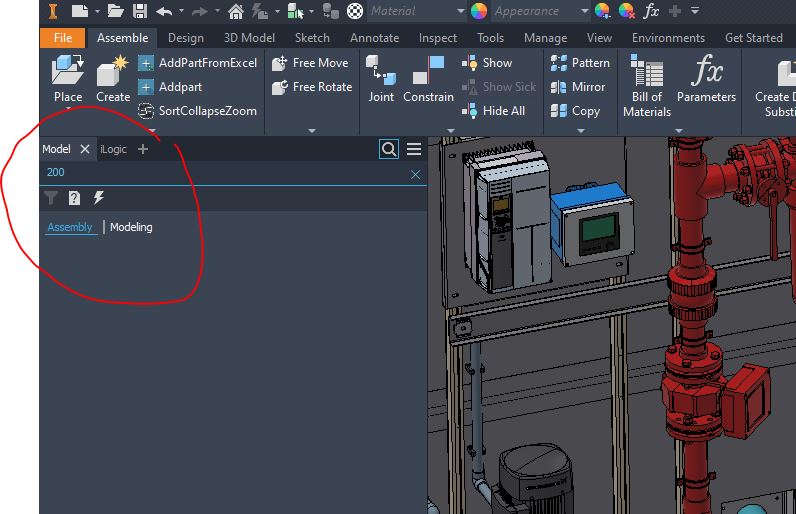Viewport: 796px width, 514px height.
Task: Expand the Manage panel arrow
Action: point(679,130)
